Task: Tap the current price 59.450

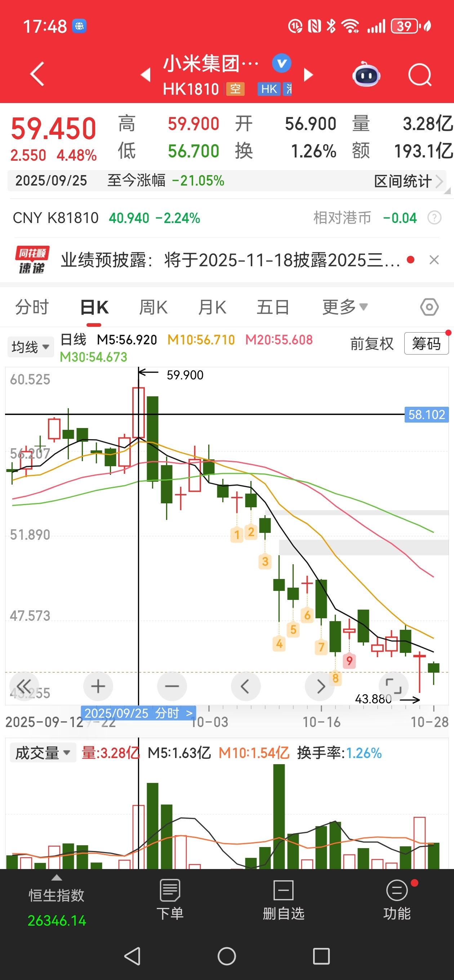Action: tap(53, 129)
